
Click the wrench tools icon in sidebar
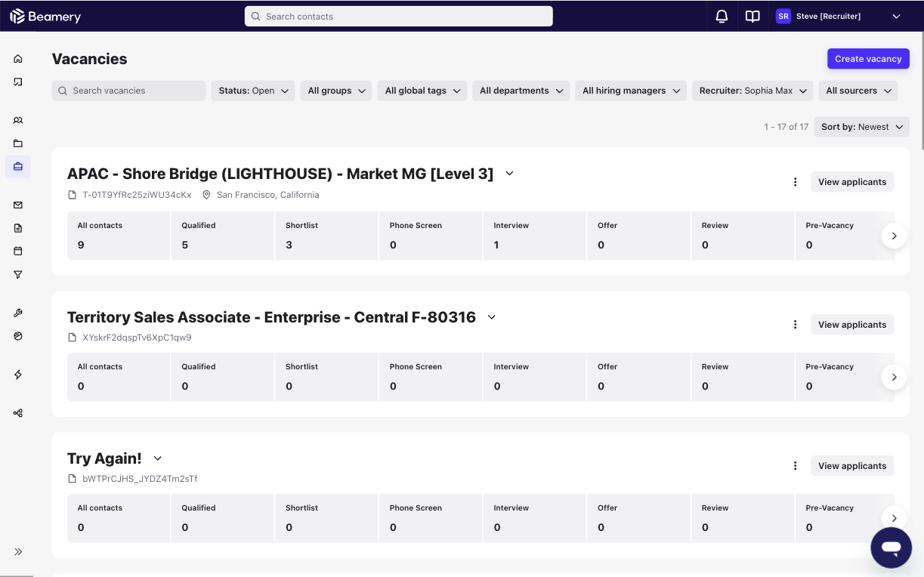(18, 313)
